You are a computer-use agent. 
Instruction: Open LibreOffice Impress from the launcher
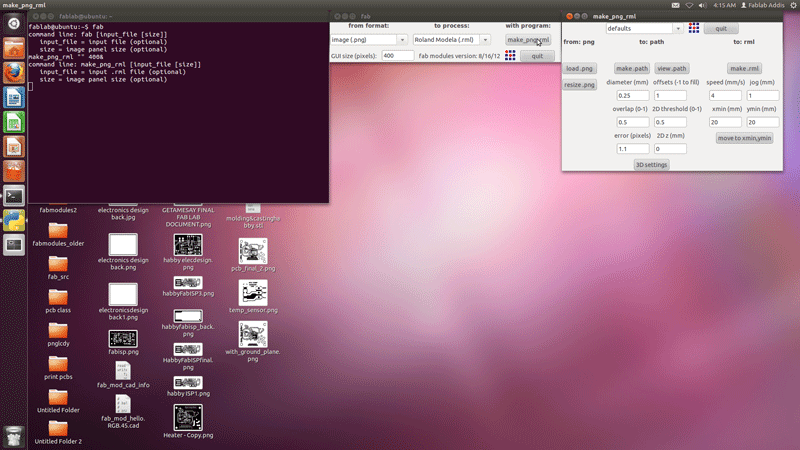(x=14, y=146)
